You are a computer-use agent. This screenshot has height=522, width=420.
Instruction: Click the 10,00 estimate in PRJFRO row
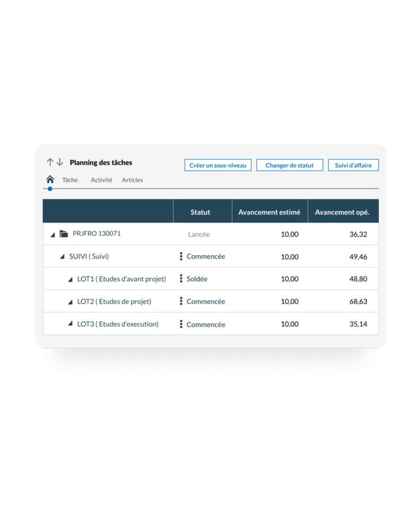coord(290,234)
